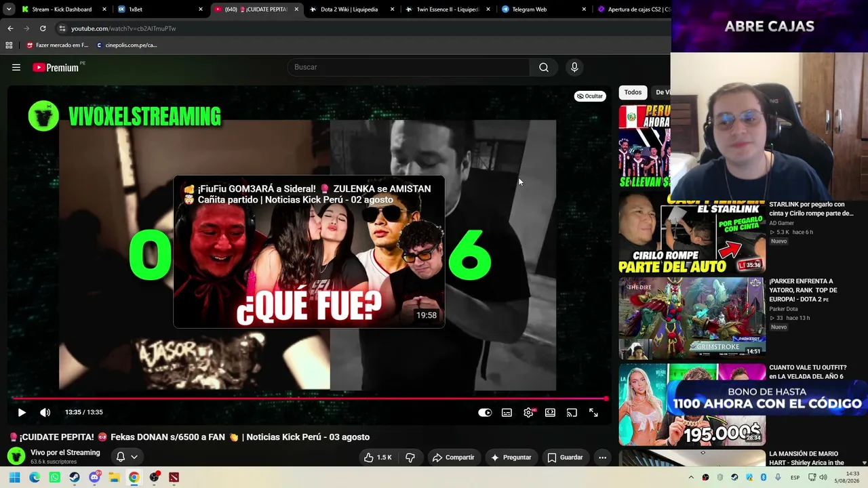Image resolution: width=868 pixels, height=488 pixels.
Task: Switch to theater mode view
Action: click(x=550, y=412)
